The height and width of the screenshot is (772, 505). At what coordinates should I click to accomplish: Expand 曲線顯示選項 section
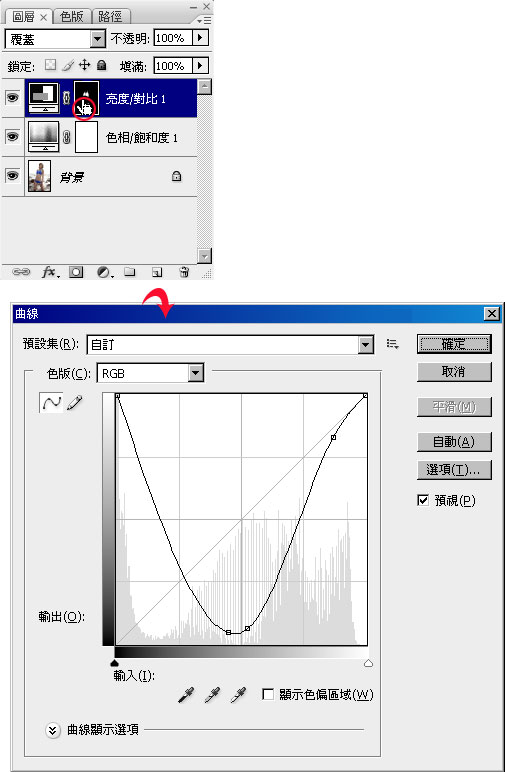(x=53, y=730)
